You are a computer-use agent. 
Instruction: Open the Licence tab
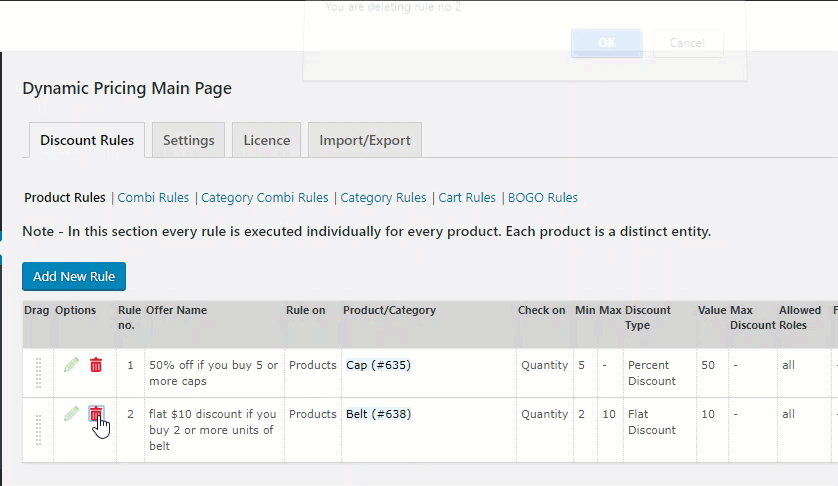tap(267, 140)
